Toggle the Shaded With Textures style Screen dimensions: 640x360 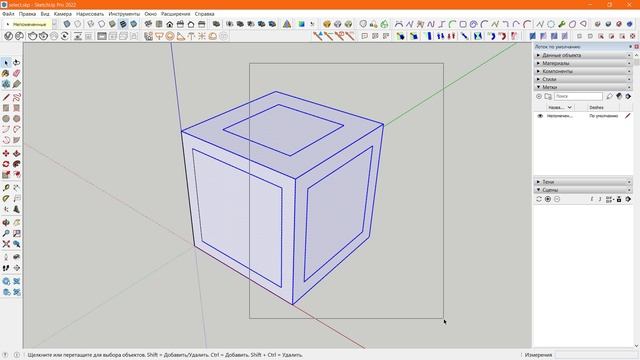pos(123,24)
